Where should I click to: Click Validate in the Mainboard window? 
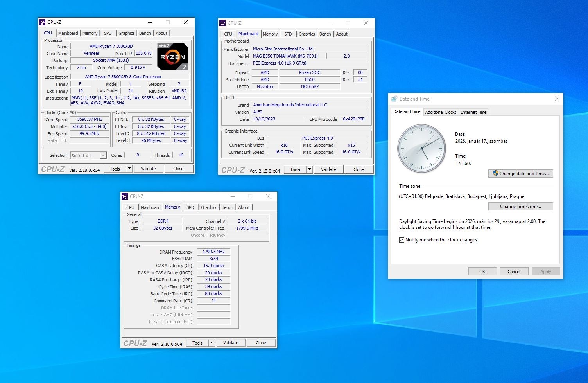point(328,169)
